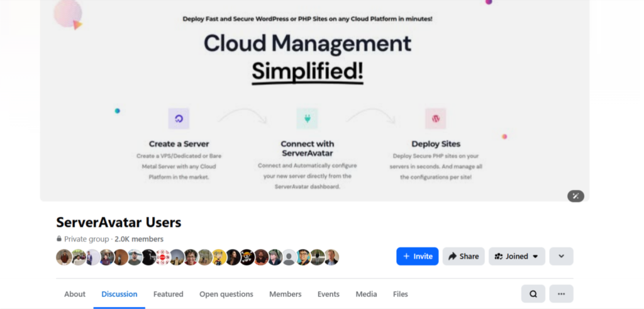Image resolution: width=644 pixels, height=309 pixels.
Task: Click the last member avatar in the row
Action: pos(331,257)
